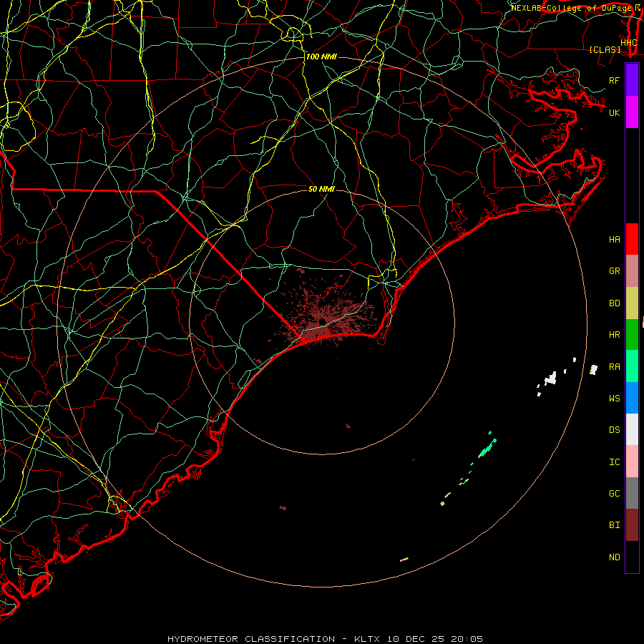Click the GR legend label

(x=614, y=271)
